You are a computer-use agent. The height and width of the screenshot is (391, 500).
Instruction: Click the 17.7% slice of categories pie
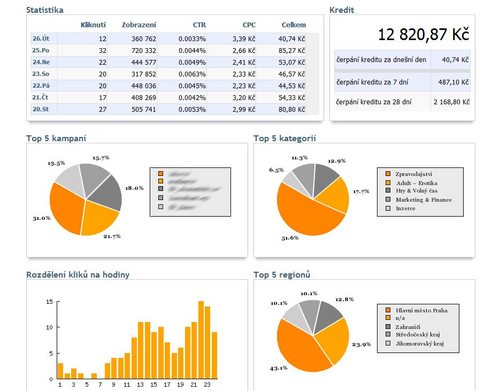point(333,195)
